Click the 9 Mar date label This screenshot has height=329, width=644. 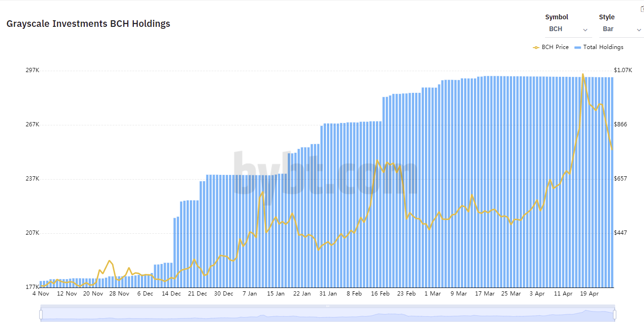coord(458,294)
